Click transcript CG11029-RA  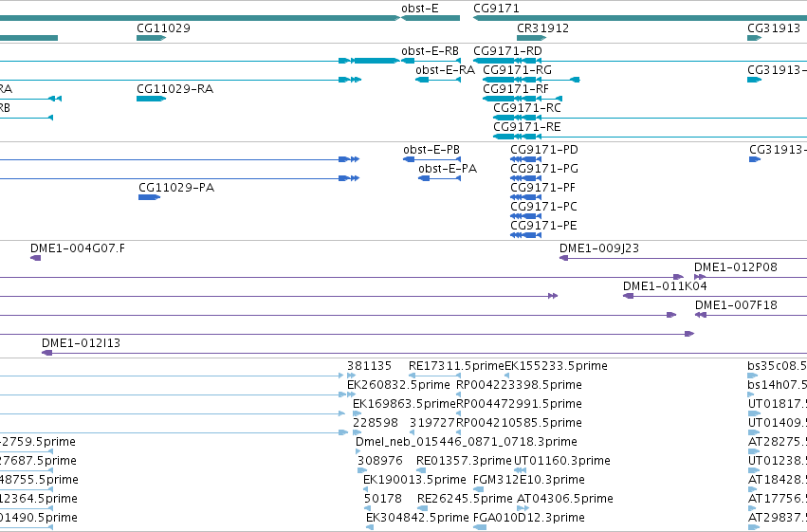175,89
